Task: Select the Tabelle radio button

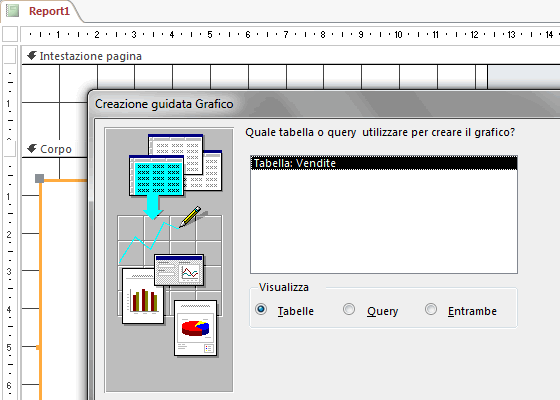Action: (261, 309)
